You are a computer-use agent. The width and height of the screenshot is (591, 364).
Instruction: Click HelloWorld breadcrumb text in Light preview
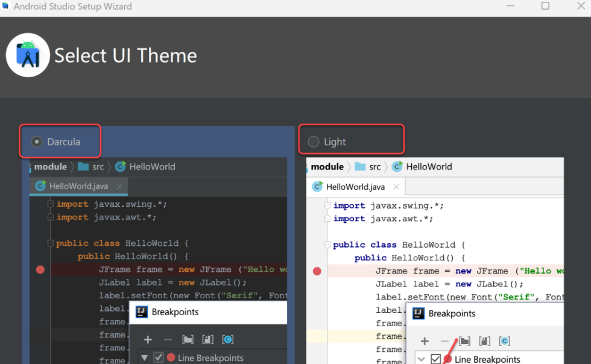pos(429,166)
